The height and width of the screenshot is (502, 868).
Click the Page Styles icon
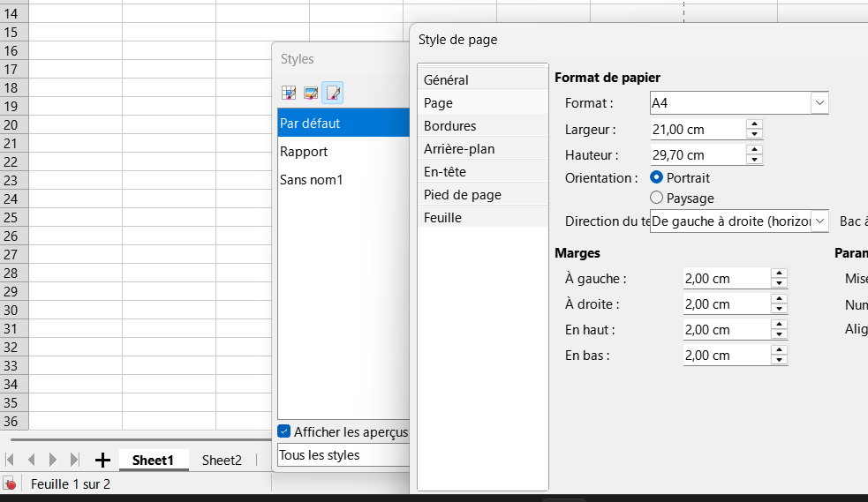point(333,93)
